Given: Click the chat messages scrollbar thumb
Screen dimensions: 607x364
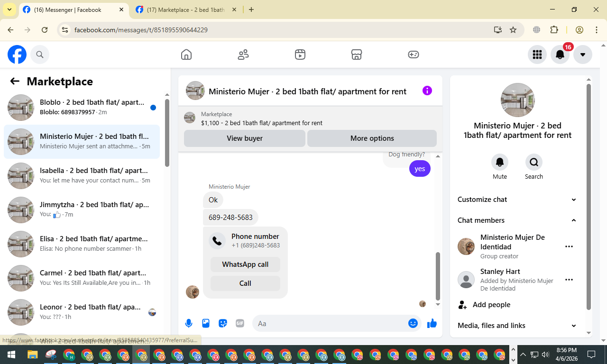Looking at the screenshot, I should 438,276.
